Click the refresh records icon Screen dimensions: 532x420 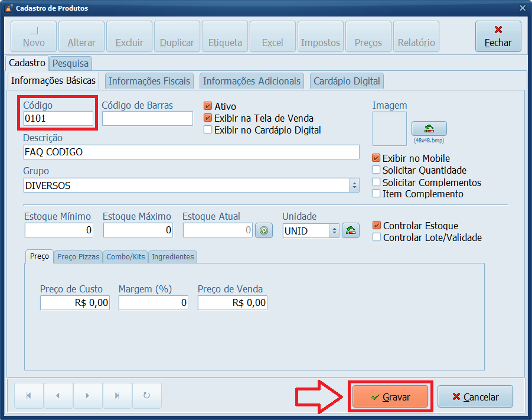[146, 396]
